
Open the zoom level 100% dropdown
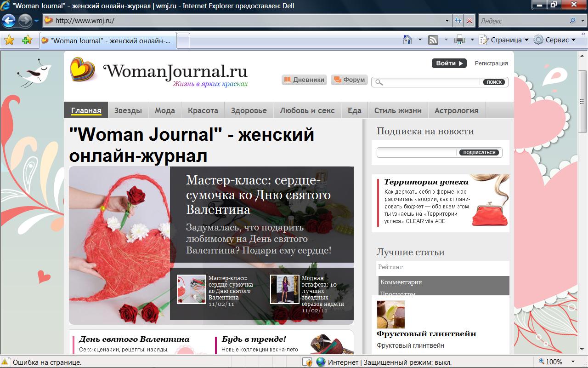click(x=557, y=362)
